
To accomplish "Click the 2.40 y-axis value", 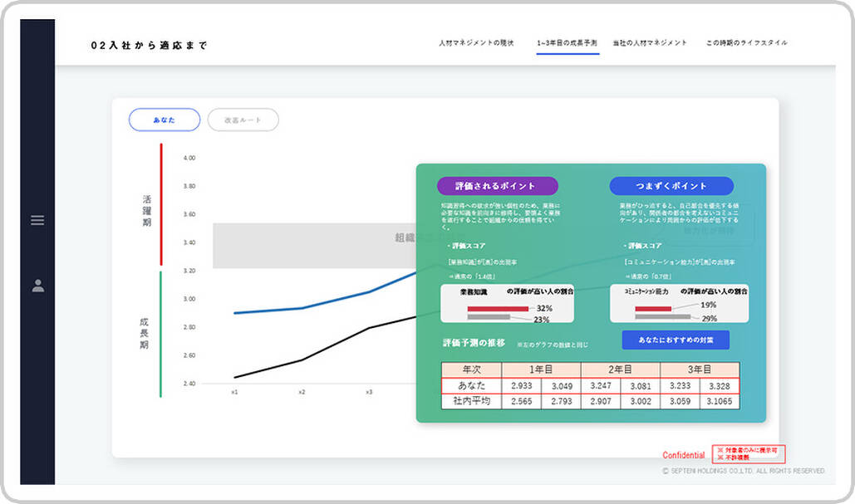I will [189, 384].
